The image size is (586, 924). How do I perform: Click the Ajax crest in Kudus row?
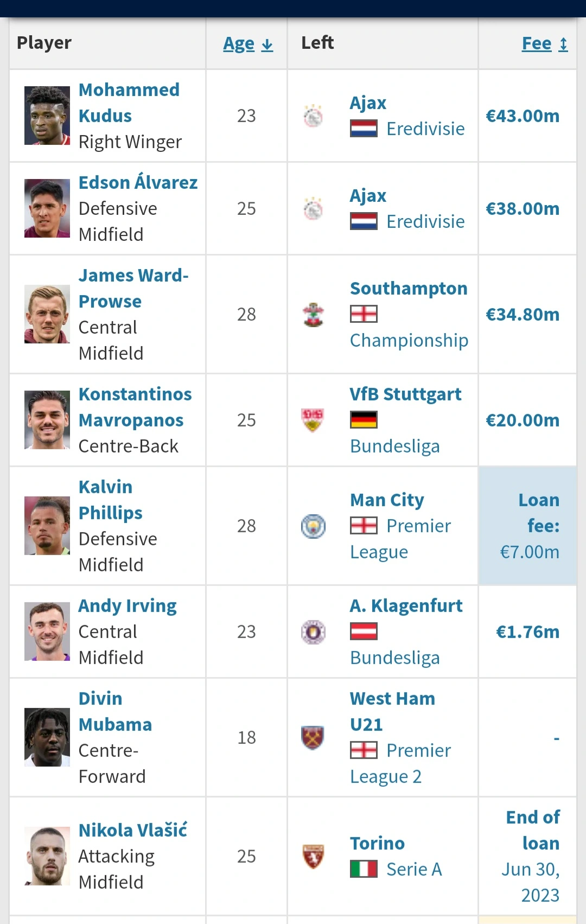[x=313, y=116]
